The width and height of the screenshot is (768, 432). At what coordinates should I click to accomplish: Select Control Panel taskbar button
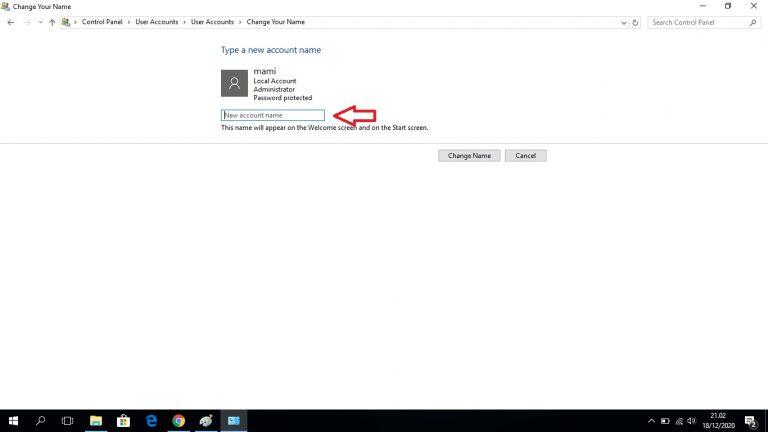click(234, 421)
